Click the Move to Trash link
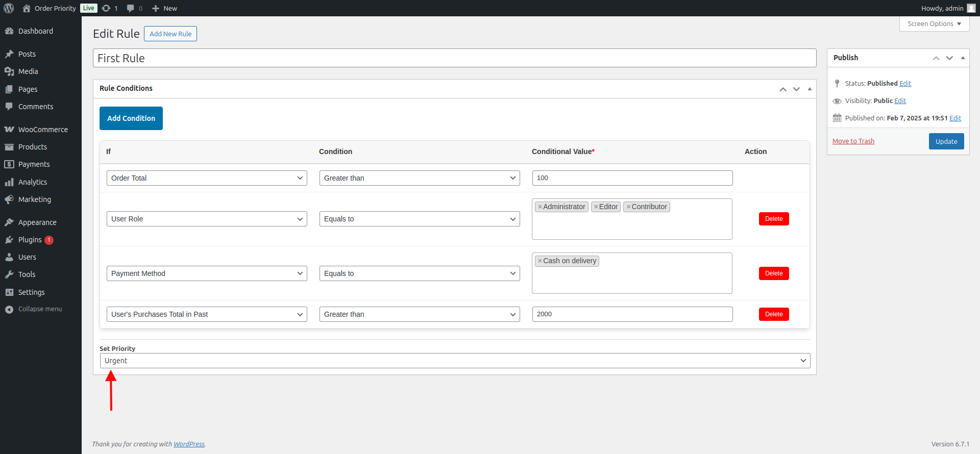The height and width of the screenshot is (454, 980). coord(853,141)
